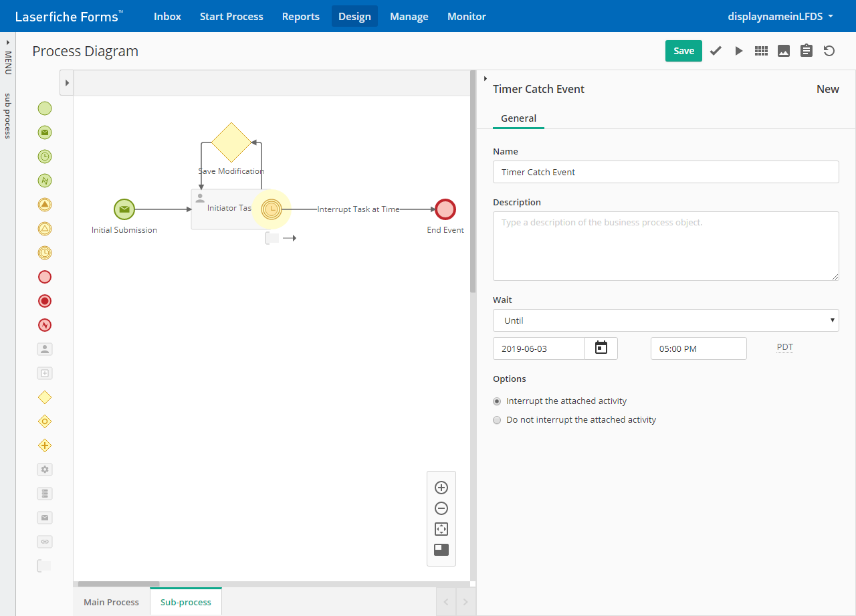Open the Manage menu
856x616 pixels.
pos(409,16)
